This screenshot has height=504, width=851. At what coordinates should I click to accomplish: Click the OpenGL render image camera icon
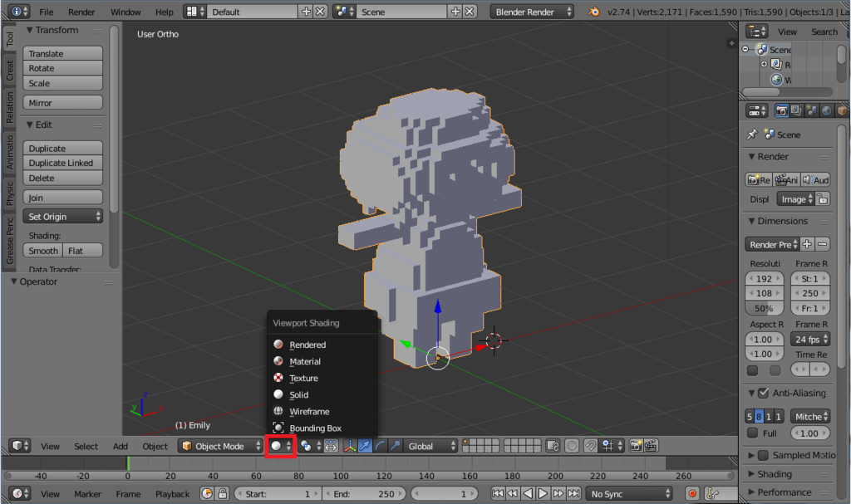636,446
